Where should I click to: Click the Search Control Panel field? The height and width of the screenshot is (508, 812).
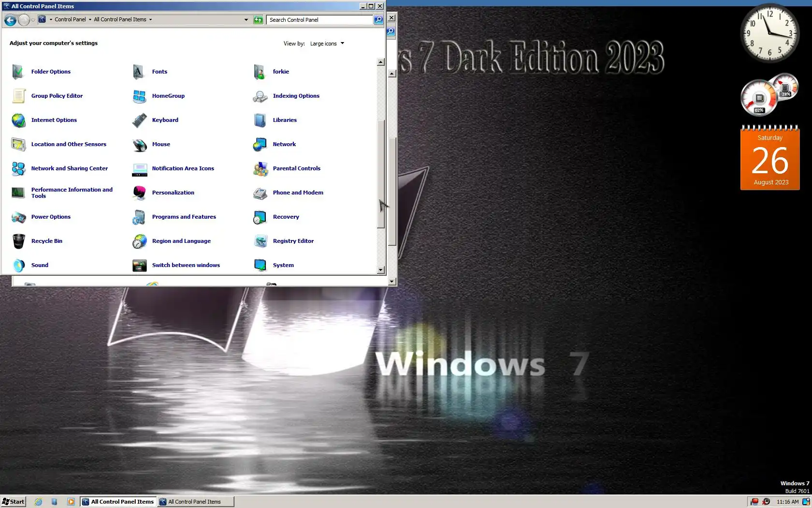[320, 20]
